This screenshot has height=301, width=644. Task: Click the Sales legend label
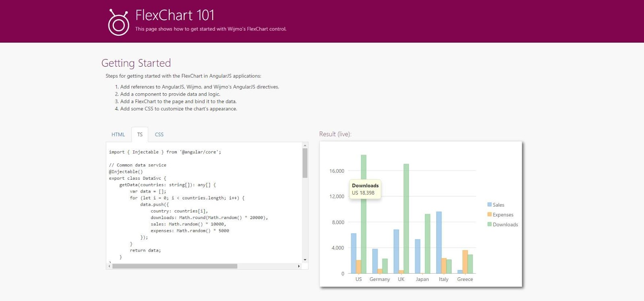pos(498,205)
